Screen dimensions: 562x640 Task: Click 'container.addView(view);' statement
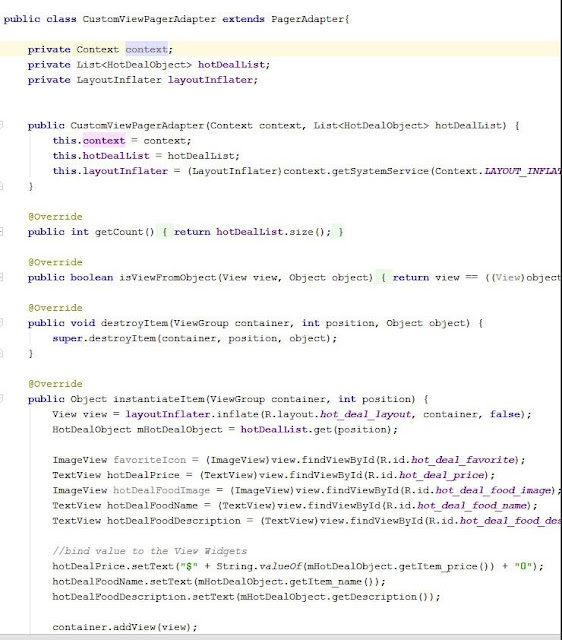click(124, 627)
